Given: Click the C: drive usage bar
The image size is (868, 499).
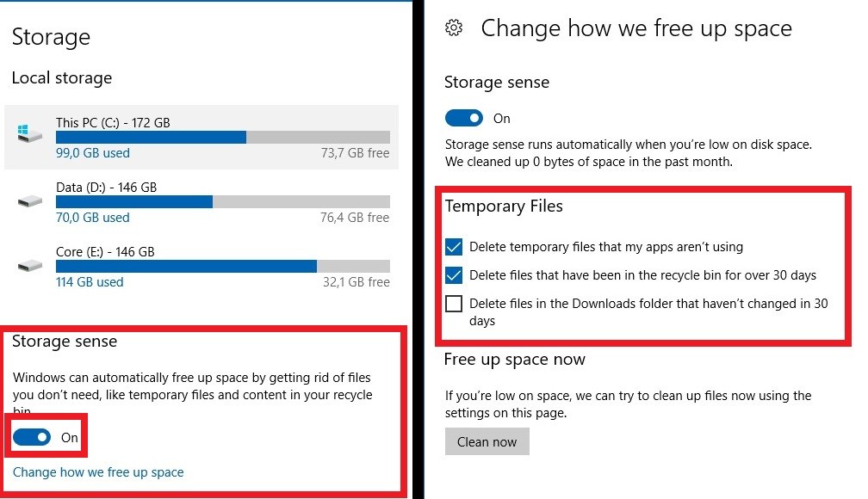Looking at the screenshot, I should coord(224,138).
